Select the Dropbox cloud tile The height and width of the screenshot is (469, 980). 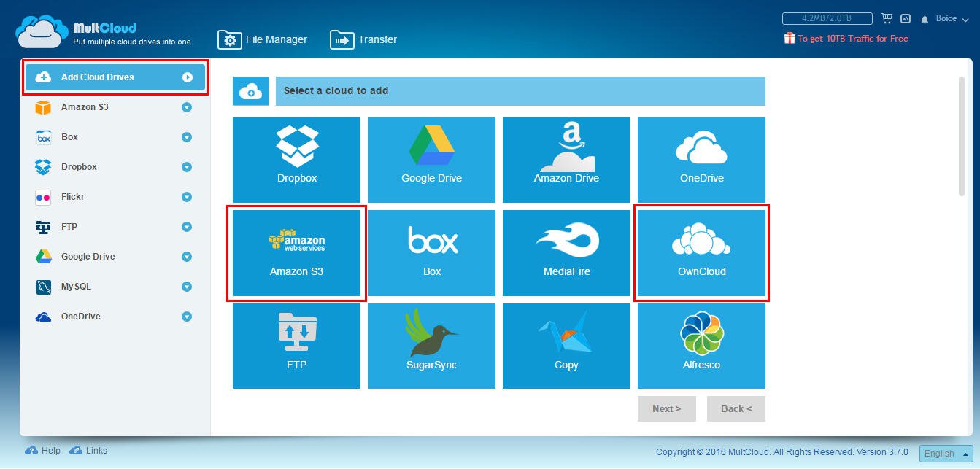click(296, 160)
